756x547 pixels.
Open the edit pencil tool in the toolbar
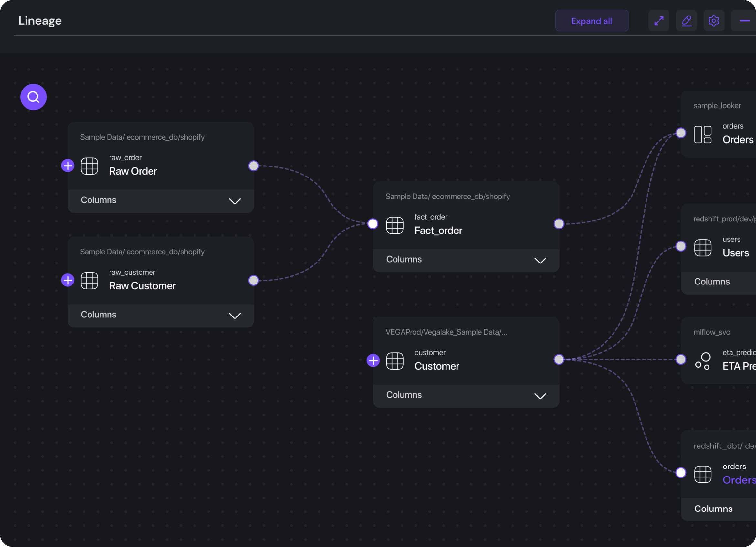point(686,21)
